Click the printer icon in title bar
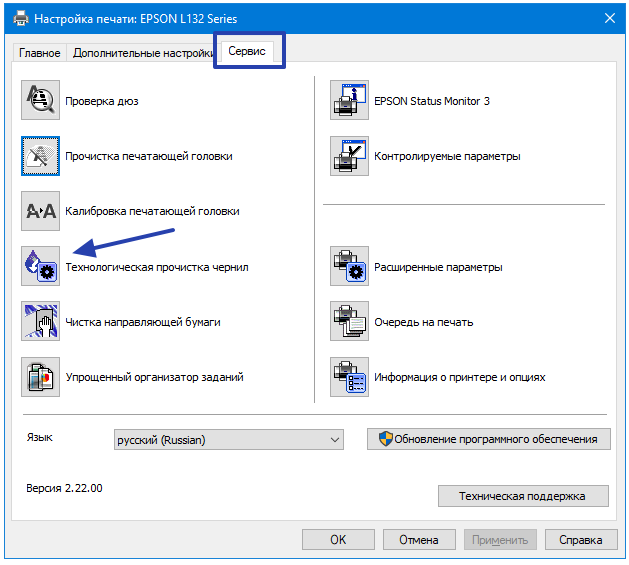 coord(21,18)
